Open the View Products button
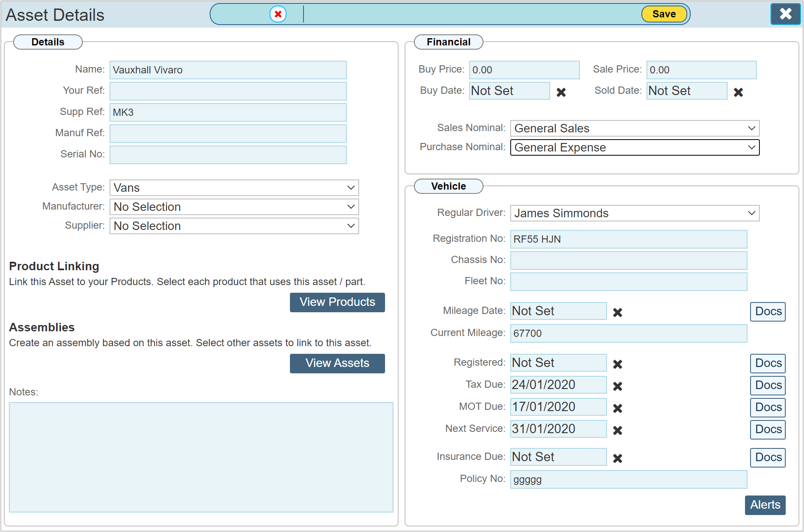Screen dimensions: 804x532 coord(337,302)
